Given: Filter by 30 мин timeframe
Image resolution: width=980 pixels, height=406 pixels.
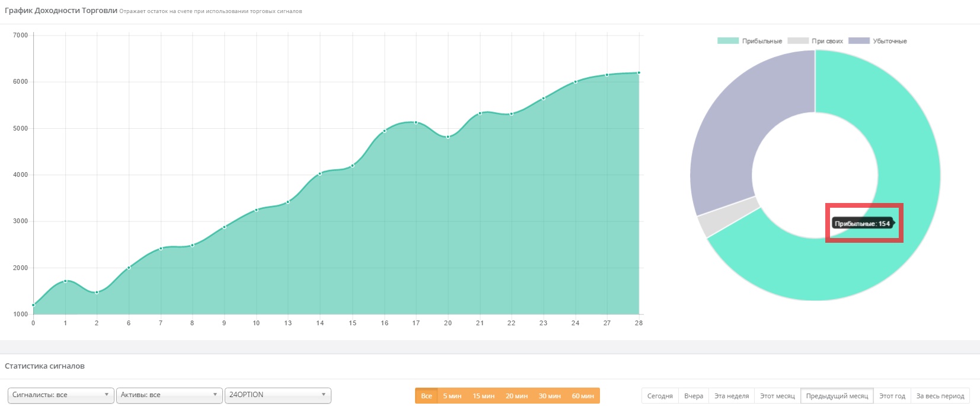Looking at the screenshot, I should 550,396.
